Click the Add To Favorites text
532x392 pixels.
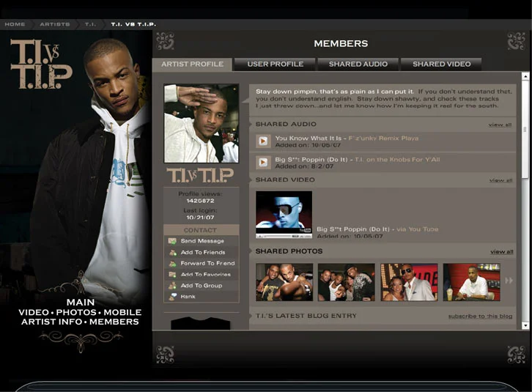pos(206,274)
